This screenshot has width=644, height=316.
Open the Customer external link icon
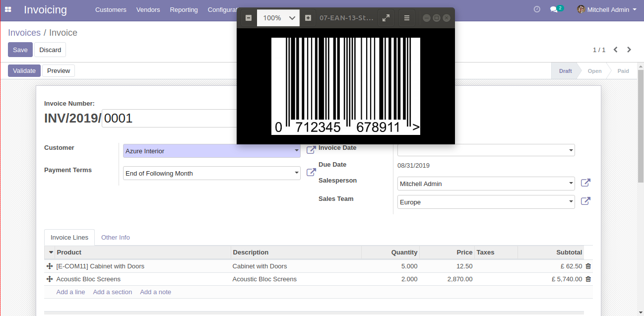click(x=311, y=150)
